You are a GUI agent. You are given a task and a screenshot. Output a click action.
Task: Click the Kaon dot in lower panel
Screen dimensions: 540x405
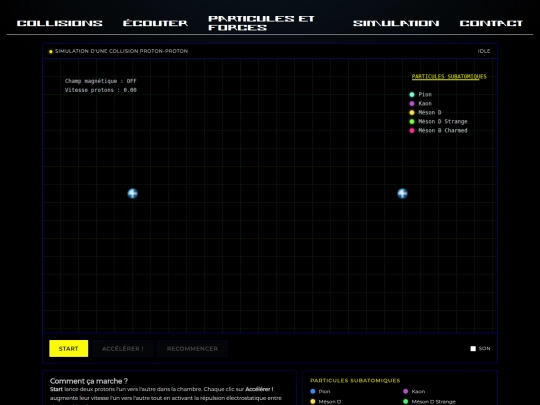(405, 391)
